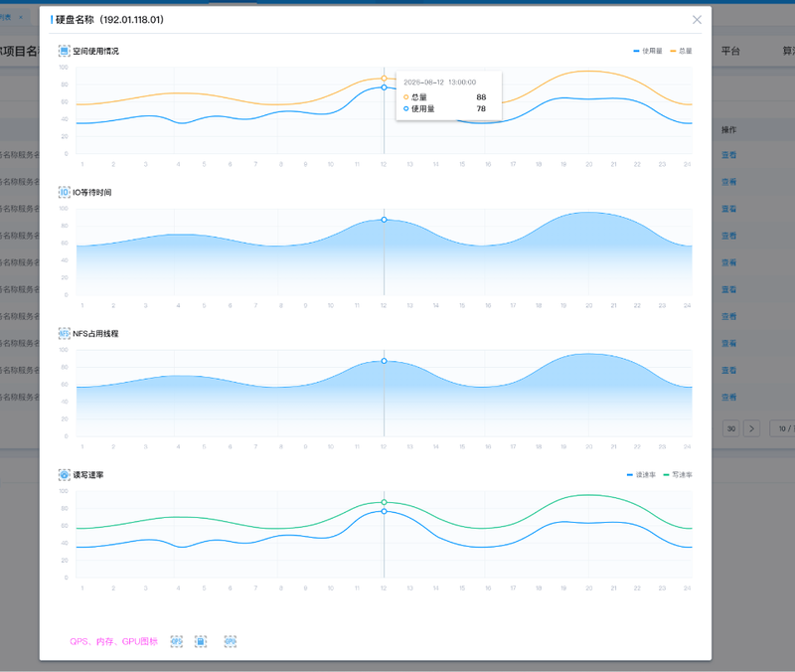Toggle the 写速率 legend series

tap(678, 475)
